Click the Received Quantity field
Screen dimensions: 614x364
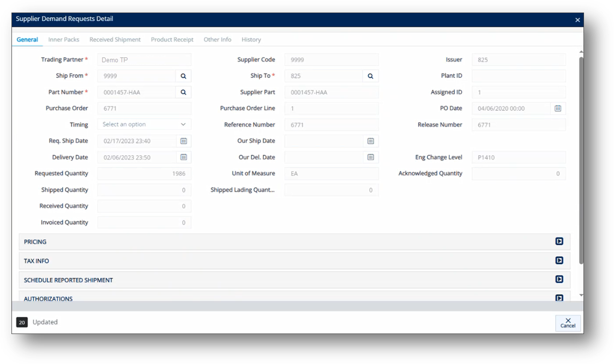(x=144, y=207)
